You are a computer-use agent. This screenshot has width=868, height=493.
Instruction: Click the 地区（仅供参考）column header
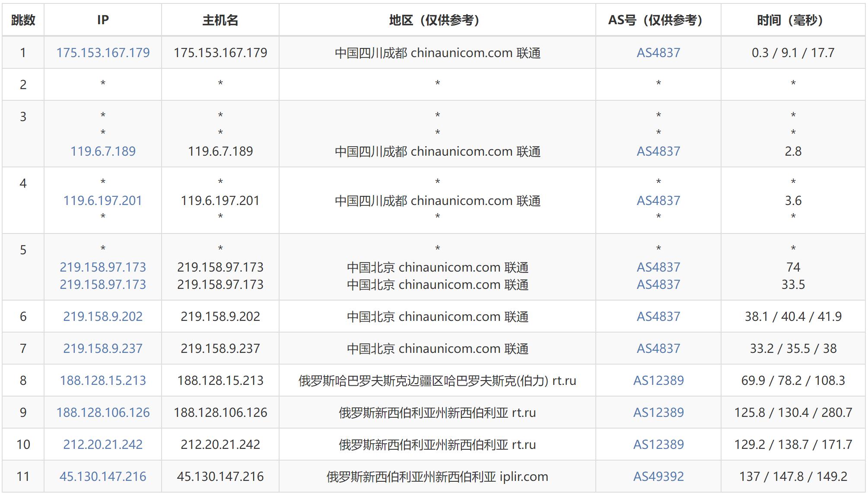437,20
